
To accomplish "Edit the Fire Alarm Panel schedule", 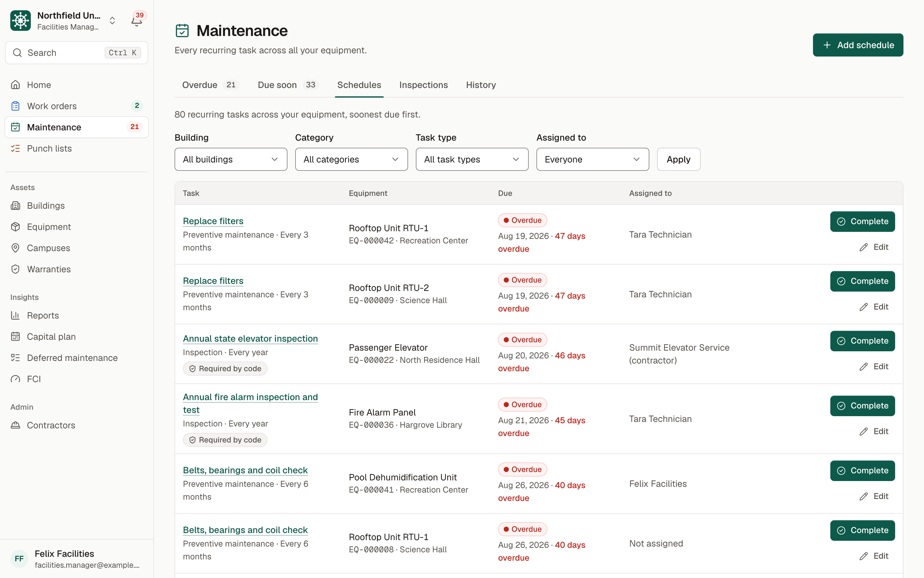I will tap(874, 431).
